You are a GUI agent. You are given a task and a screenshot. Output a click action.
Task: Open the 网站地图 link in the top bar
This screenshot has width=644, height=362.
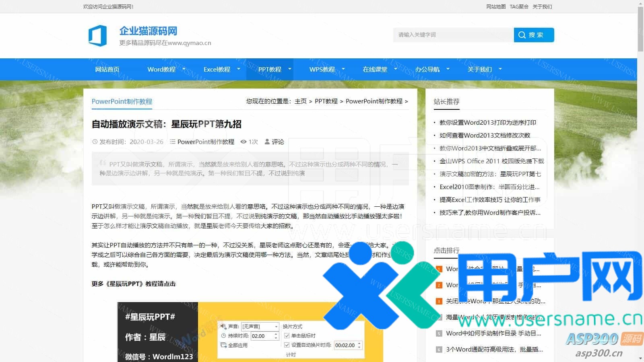coord(496,6)
